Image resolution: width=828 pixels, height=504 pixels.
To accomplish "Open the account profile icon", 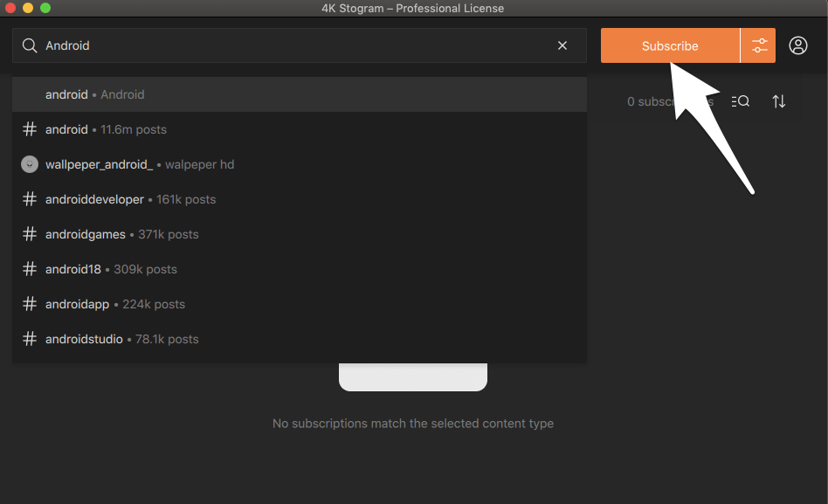I will coord(798,45).
